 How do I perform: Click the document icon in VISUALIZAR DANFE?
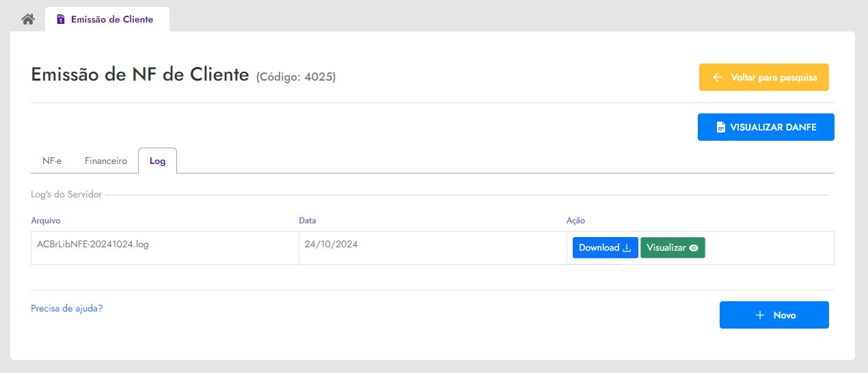click(720, 127)
